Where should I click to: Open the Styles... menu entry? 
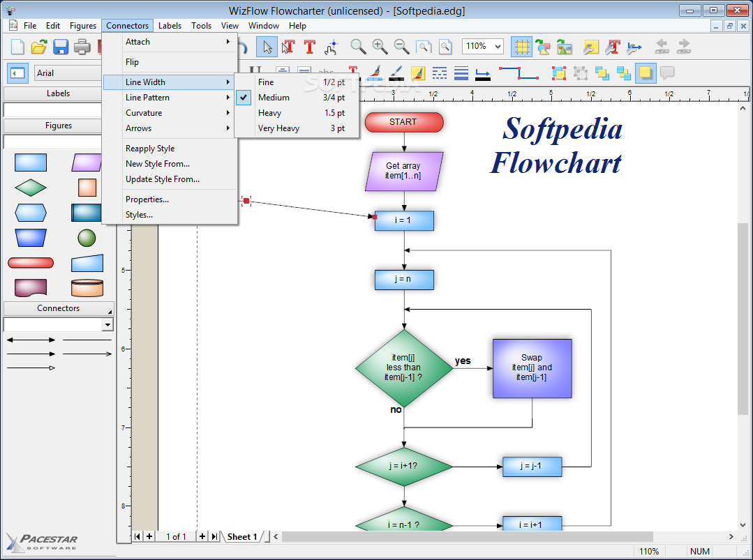(x=170, y=215)
